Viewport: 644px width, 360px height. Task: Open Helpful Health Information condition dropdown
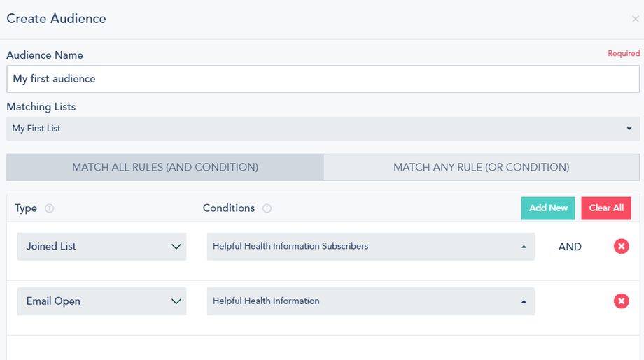point(370,301)
